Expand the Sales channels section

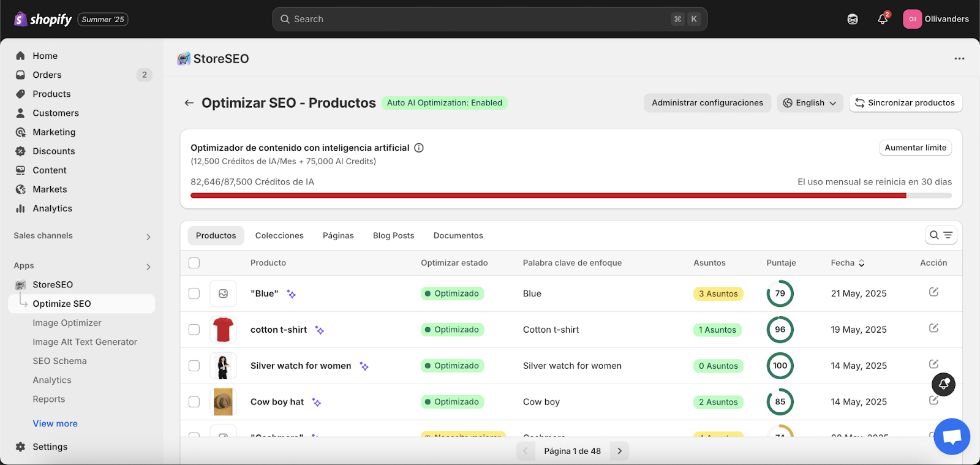point(148,236)
